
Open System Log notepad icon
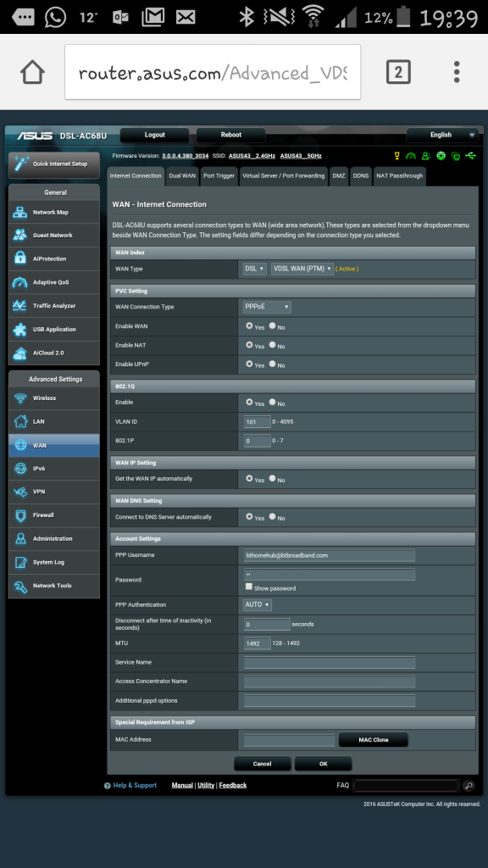tap(20, 563)
